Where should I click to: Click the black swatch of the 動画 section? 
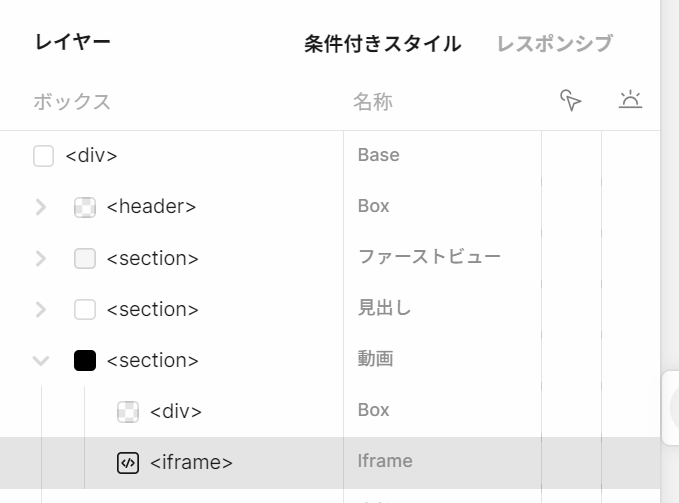[x=85, y=360]
